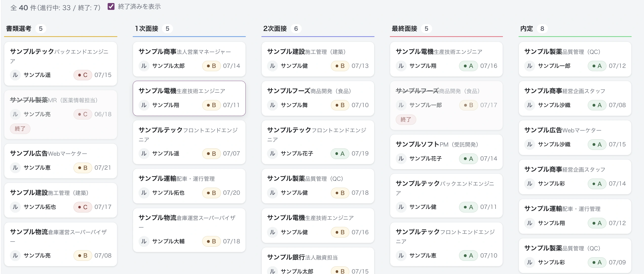
Task: Click the count badge 8 beside 内定
Action: (542, 29)
